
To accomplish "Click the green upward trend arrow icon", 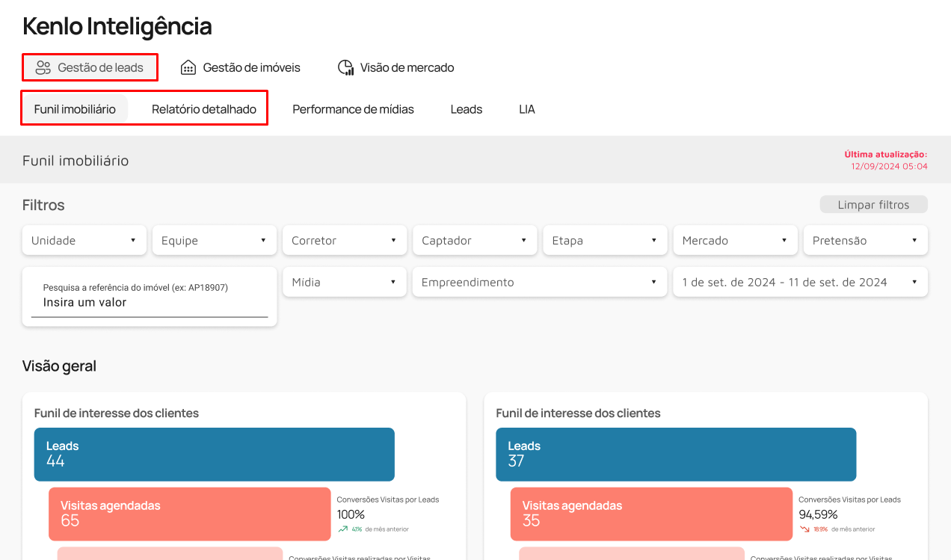I will [x=342, y=529].
